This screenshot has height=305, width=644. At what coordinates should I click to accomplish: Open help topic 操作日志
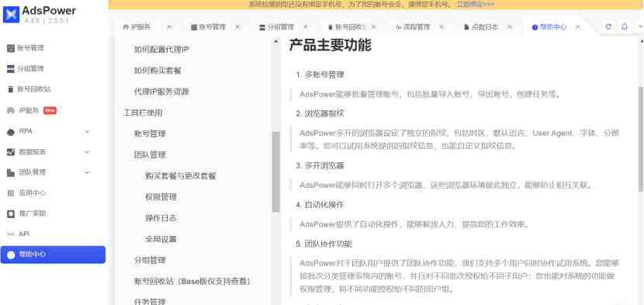(x=161, y=218)
